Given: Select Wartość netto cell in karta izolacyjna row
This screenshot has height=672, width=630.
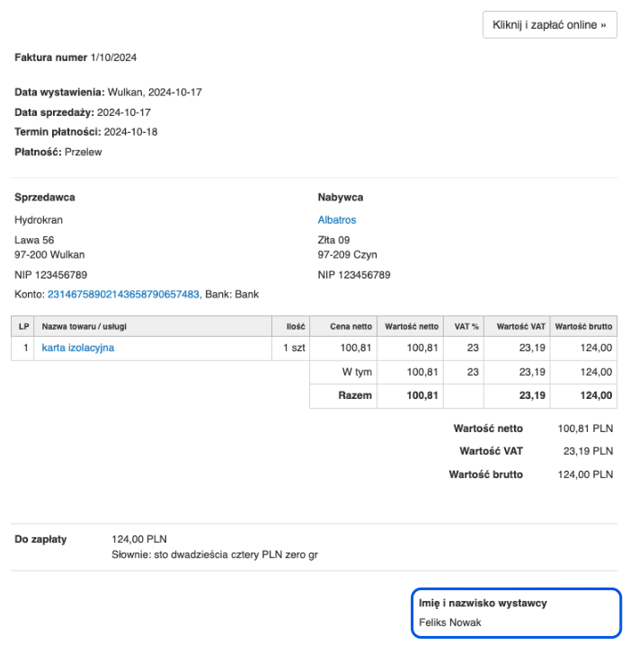Looking at the screenshot, I should point(411,348).
